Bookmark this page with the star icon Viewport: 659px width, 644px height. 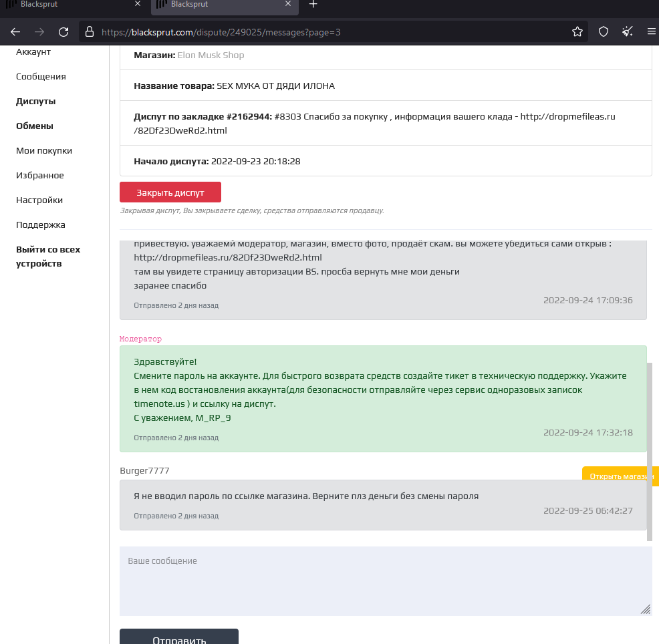tap(577, 32)
